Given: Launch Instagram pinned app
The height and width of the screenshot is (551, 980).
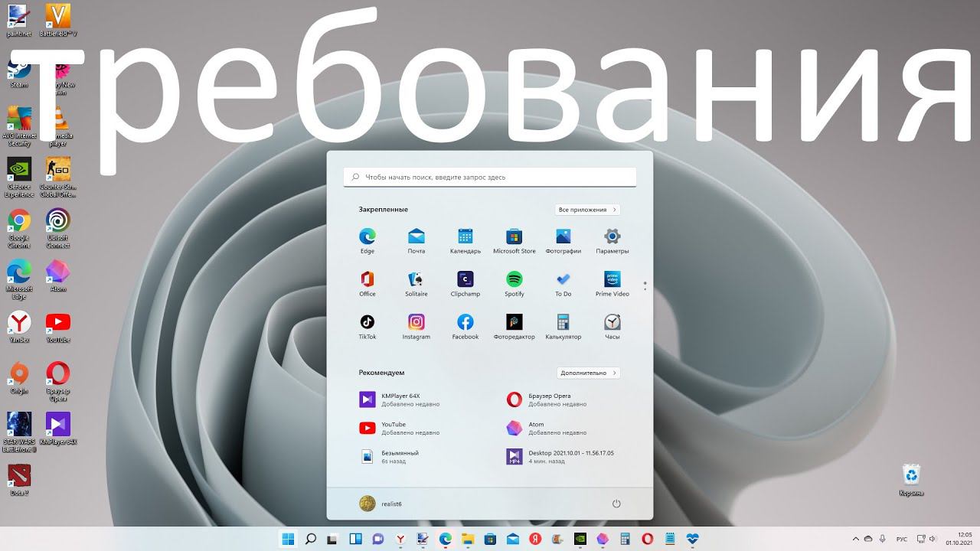Looking at the screenshot, I should pos(416,326).
